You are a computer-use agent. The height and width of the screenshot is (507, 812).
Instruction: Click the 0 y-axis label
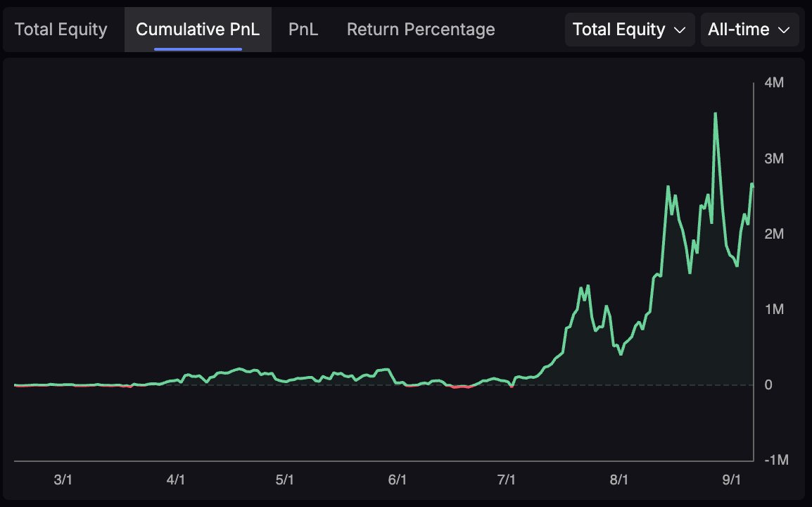[x=768, y=384]
